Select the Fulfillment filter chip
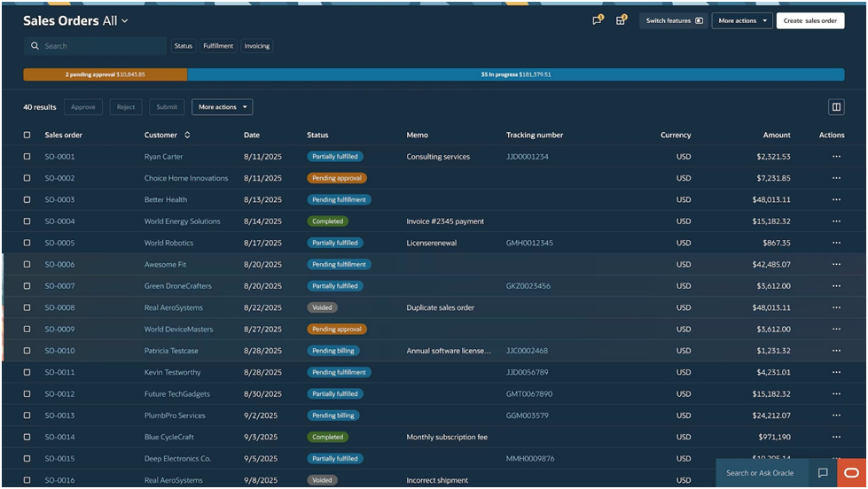 218,46
